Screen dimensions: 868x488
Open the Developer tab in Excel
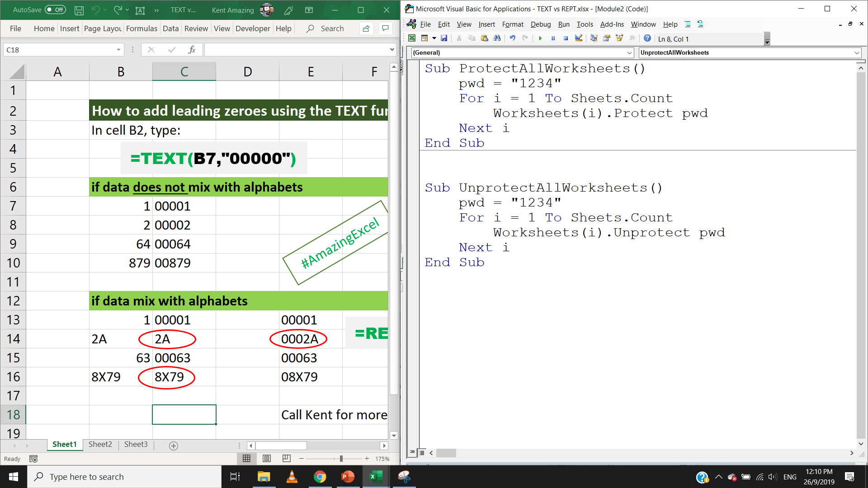(x=253, y=28)
